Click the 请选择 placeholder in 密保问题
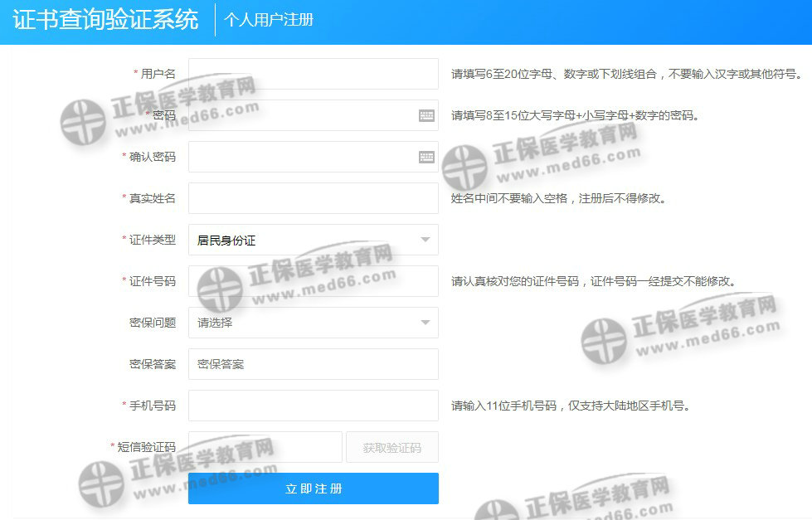Screen dimensions: 812x520 215,323
